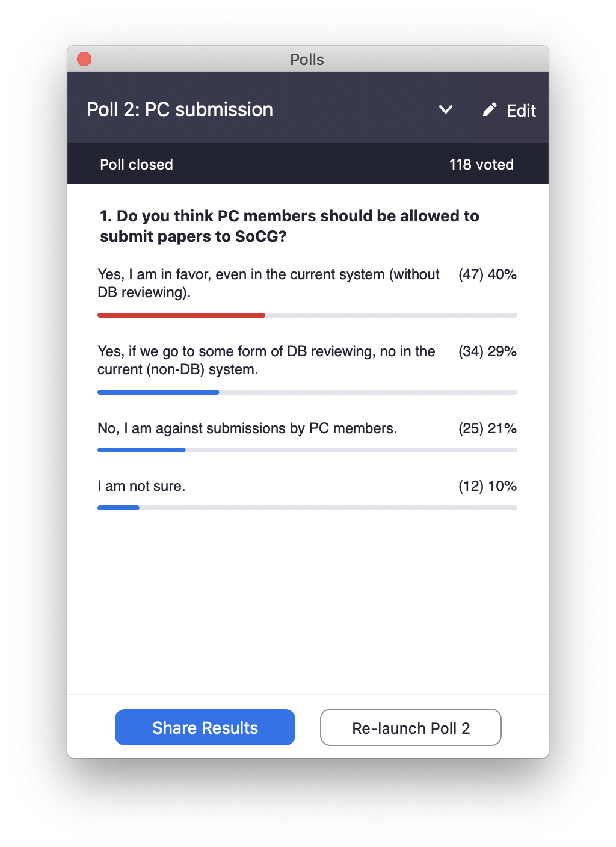616x847 pixels.
Task: Click the 21% result progress bar
Action: pyautogui.click(x=307, y=450)
